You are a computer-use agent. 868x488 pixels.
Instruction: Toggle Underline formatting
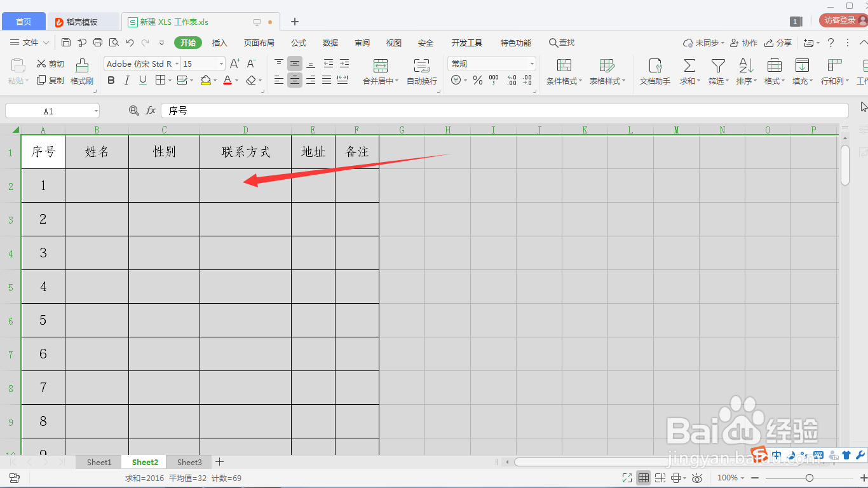[143, 80]
